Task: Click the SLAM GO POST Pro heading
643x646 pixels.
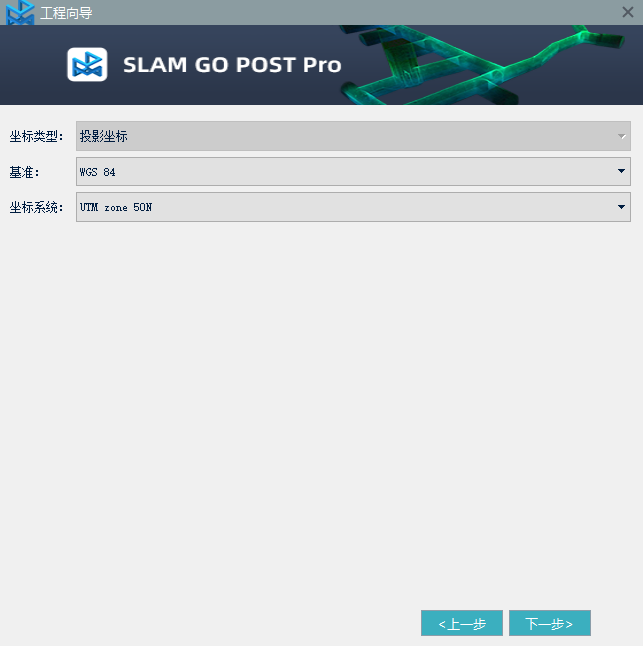Action: [232, 65]
